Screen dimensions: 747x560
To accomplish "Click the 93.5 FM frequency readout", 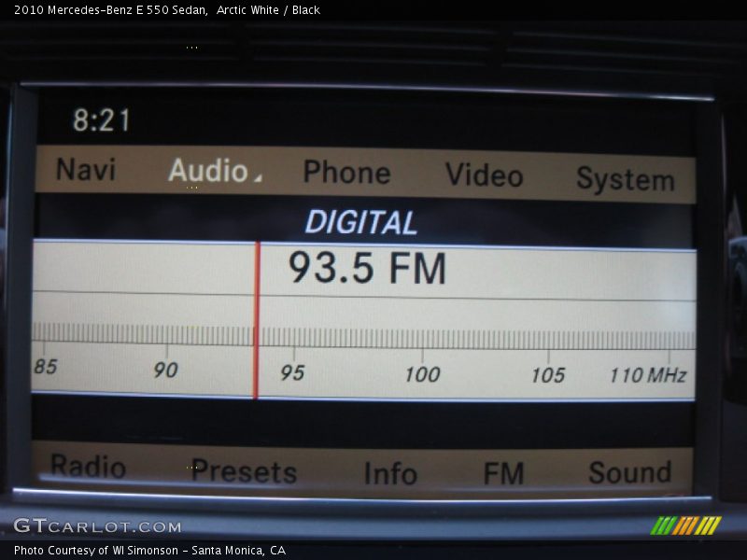I will click(x=367, y=268).
